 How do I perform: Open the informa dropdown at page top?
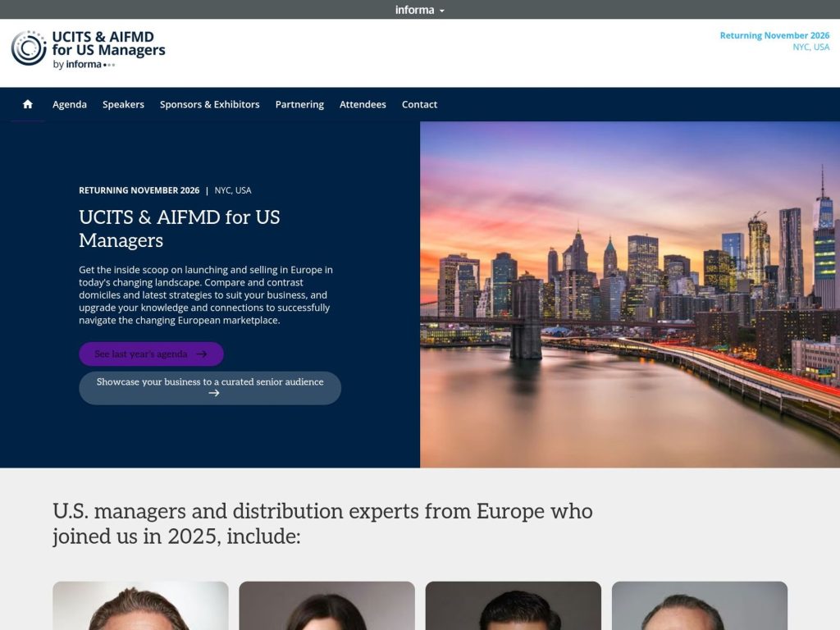coord(419,10)
